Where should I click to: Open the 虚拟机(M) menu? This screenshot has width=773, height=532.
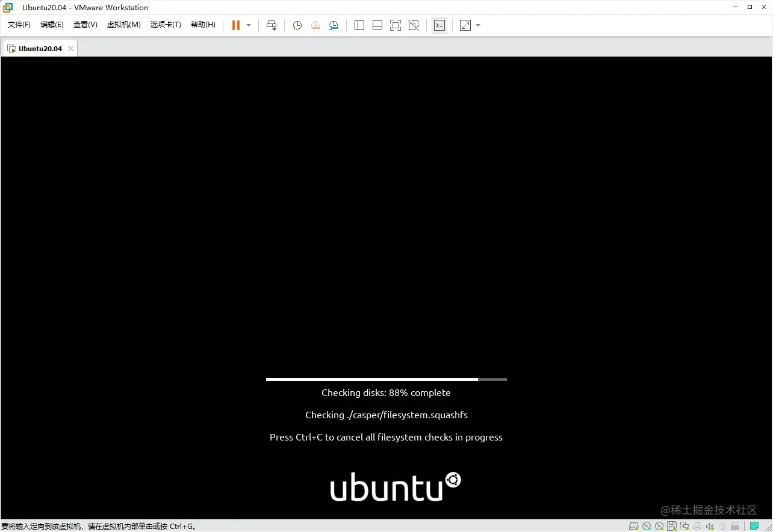124,25
